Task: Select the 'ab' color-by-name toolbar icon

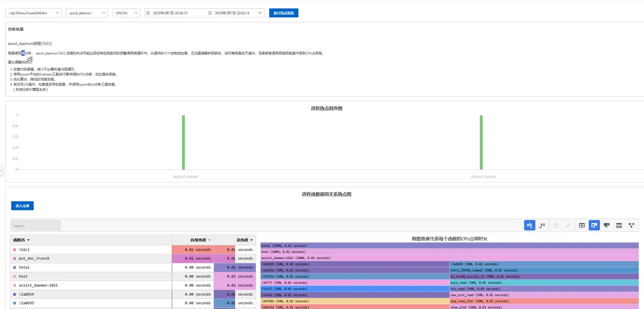Action: 529,225
